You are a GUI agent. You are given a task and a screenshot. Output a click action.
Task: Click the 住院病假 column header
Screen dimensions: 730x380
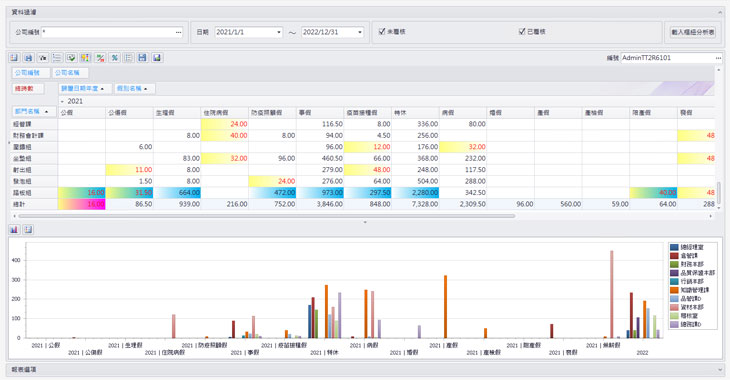225,113
